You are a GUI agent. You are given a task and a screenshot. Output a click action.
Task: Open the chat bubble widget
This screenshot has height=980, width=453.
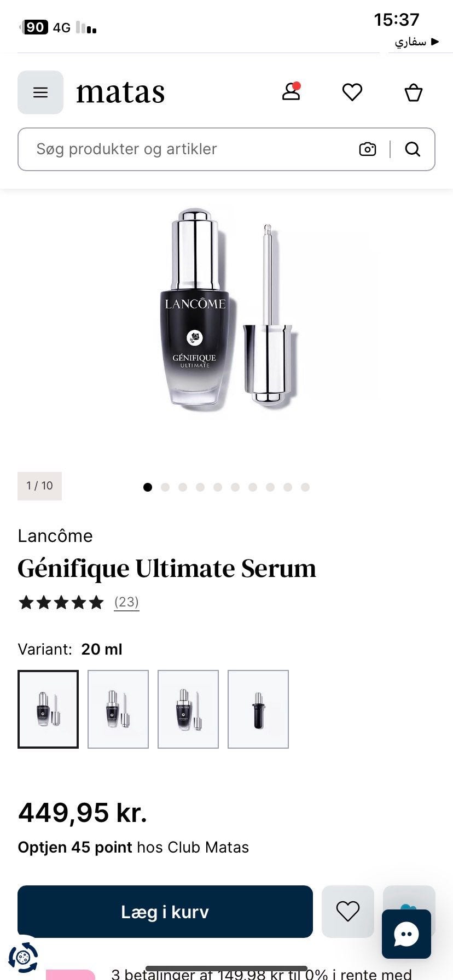[x=406, y=934]
